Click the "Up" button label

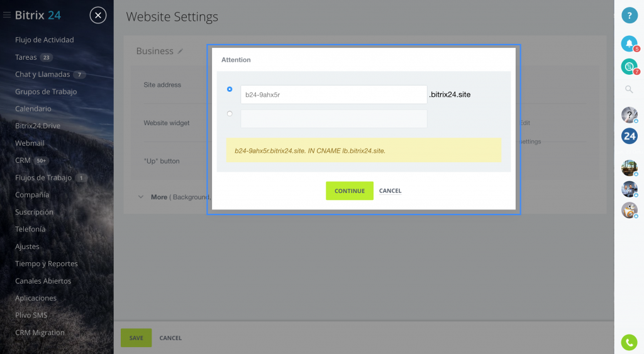[x=162, y=161]
